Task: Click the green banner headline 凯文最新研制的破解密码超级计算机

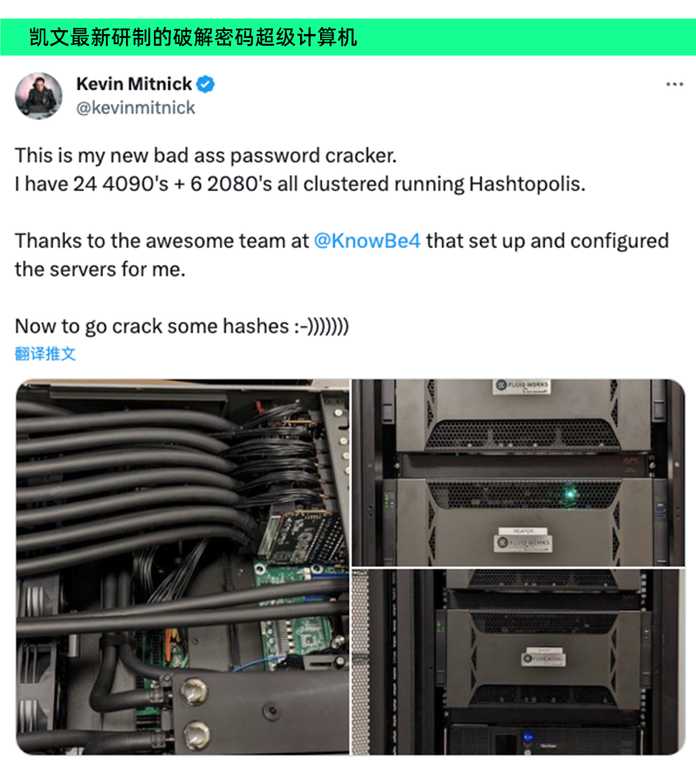Action: click(x=193, y=37)
